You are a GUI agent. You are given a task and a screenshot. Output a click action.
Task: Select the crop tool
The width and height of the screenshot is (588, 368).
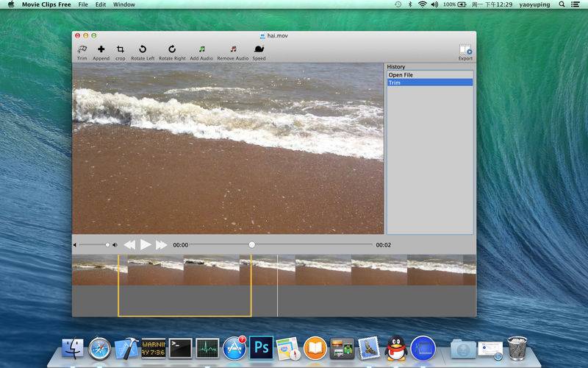pyautogui.click(x=121, y=52)
